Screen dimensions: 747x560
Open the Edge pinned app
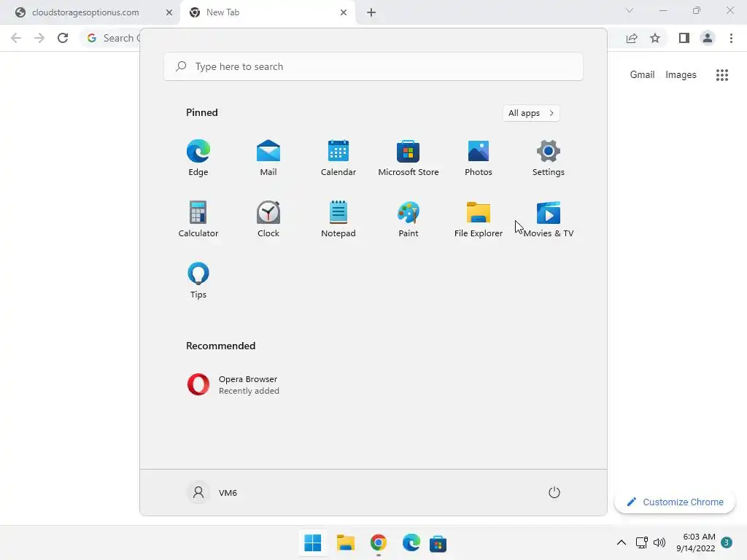[198, 158]
